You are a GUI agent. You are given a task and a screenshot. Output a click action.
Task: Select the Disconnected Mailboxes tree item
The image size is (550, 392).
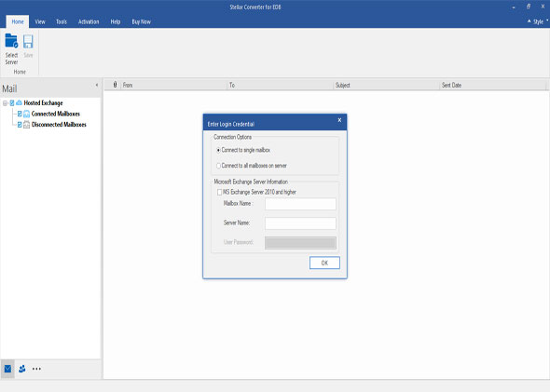[59, 125]
